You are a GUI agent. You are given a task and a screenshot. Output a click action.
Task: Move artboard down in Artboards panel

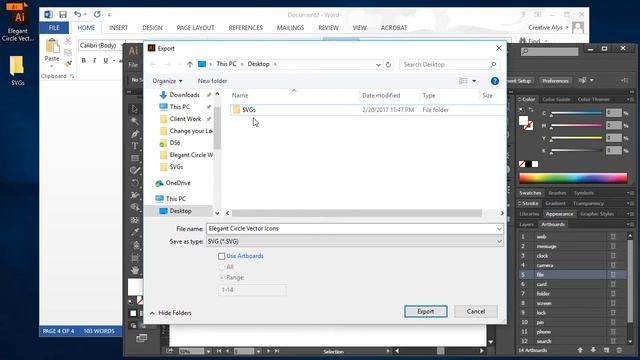point(593,350)
